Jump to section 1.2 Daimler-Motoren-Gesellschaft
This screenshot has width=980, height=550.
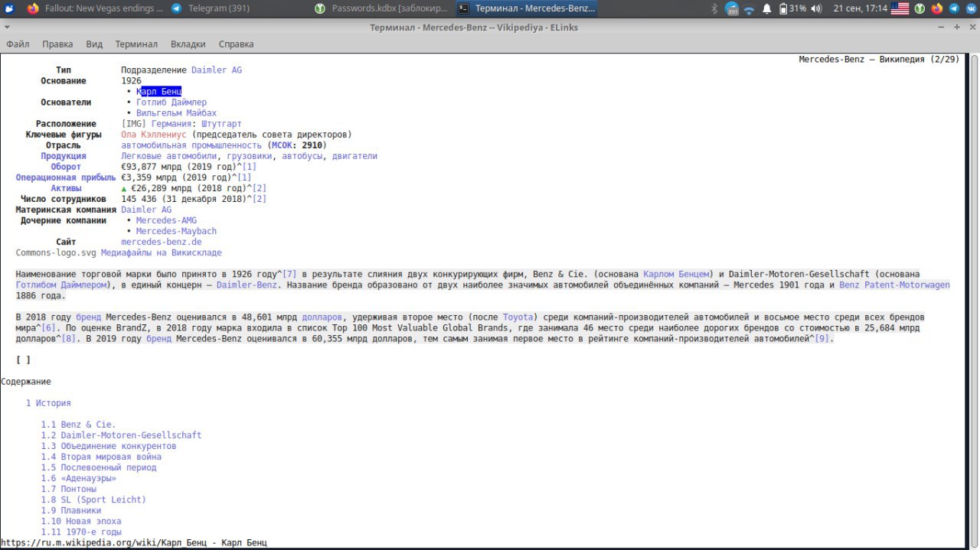121,434
